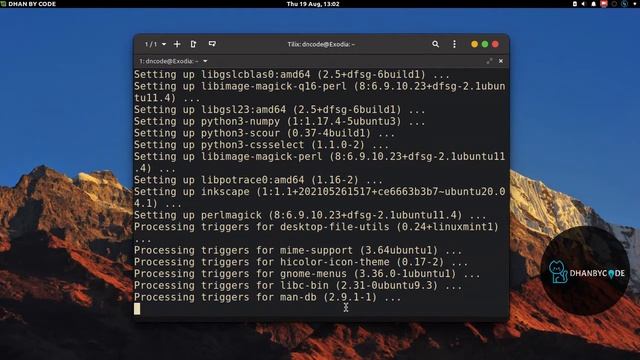The height and width of the screenshot is (360, 640).
Task: Add a terminal down in Tilix
Action: pos(212,44)
